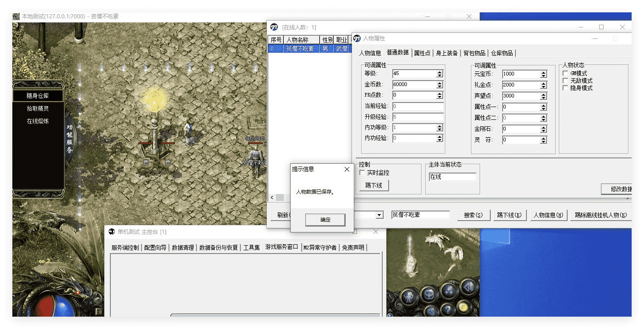Adjust 元宝币 spinner arrows

point(543,74)
